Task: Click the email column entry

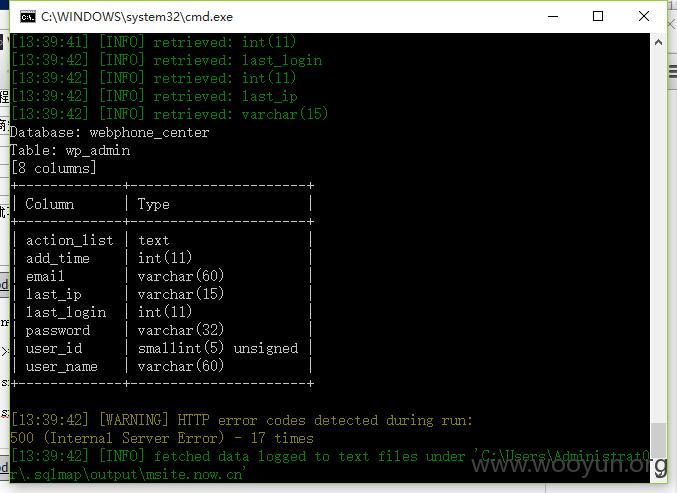Action: 45,276
